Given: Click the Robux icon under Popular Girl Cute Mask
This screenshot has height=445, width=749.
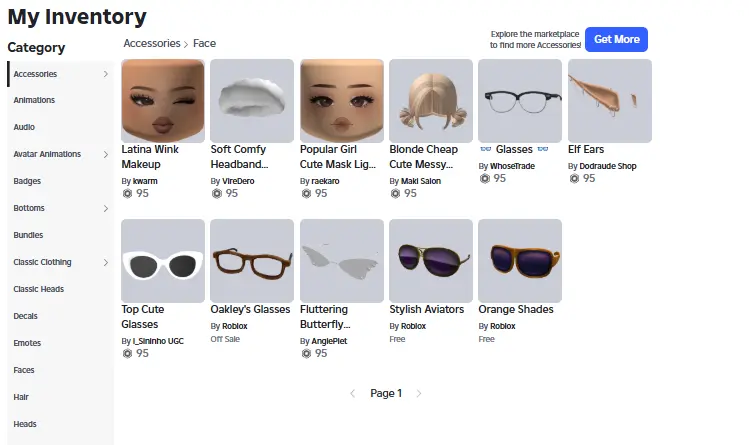Looking at the screenshot, I should point(306,193).
